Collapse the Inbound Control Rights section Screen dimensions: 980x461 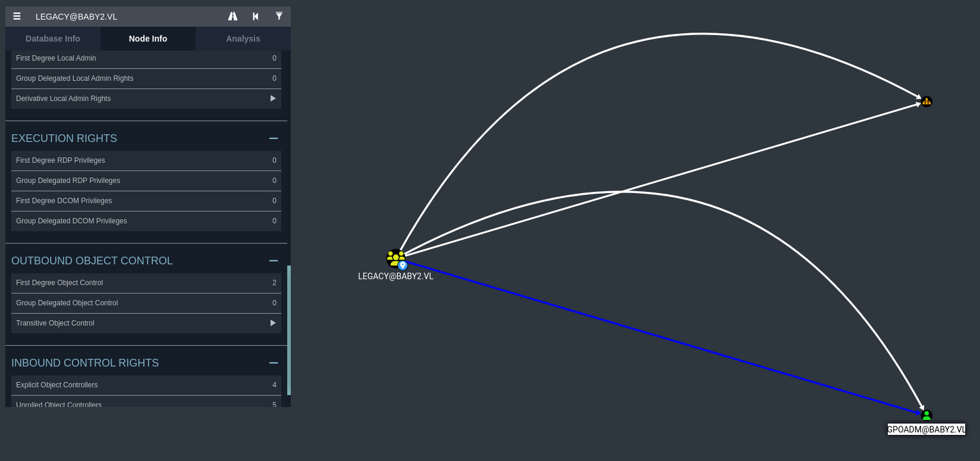[274, 363]
